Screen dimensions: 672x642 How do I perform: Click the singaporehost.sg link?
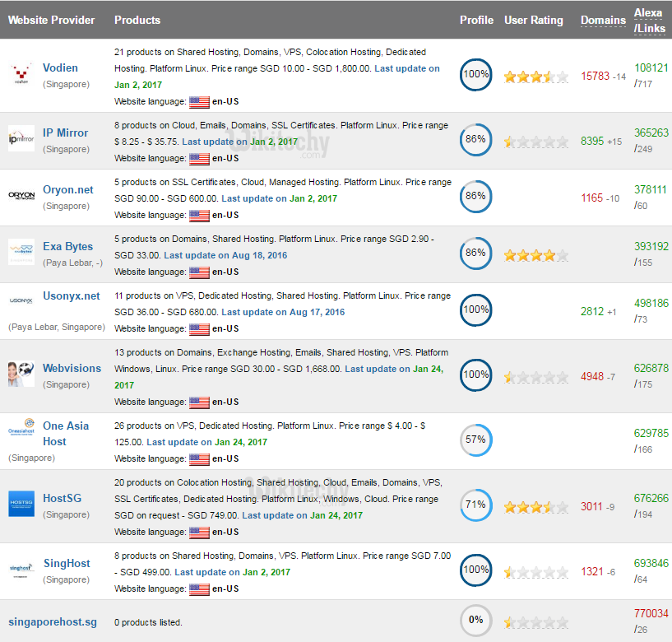pyautogui.click(x=53, y=622)
